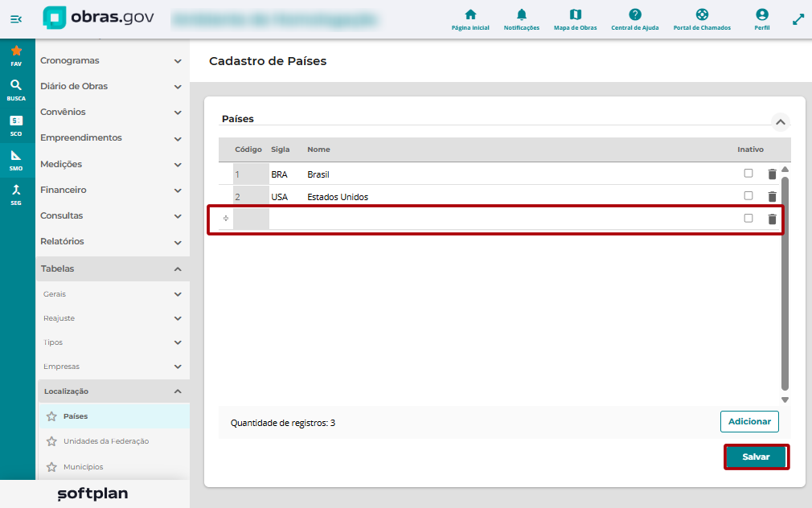Screen dimensions: 812x508
Task: Favorite Unidades da Federação star icon
Action: click(x=51, y=441)
